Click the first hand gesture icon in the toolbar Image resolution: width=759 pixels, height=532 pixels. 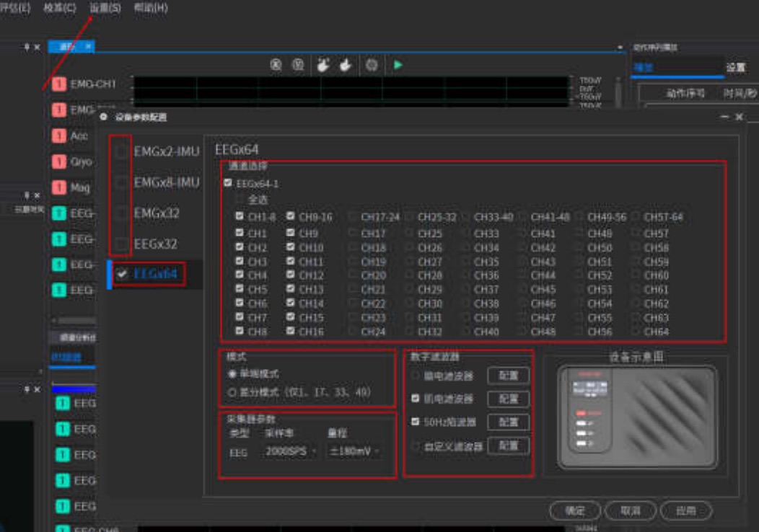323,65
